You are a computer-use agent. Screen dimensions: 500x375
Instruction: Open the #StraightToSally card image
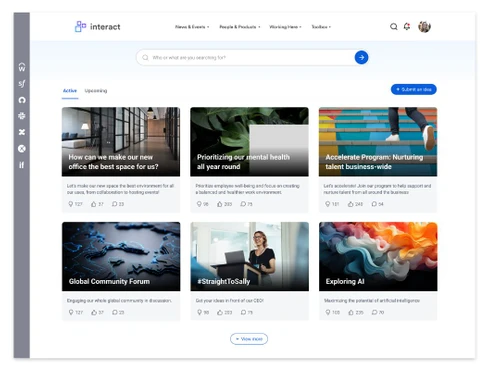click(x=250, y=257)
